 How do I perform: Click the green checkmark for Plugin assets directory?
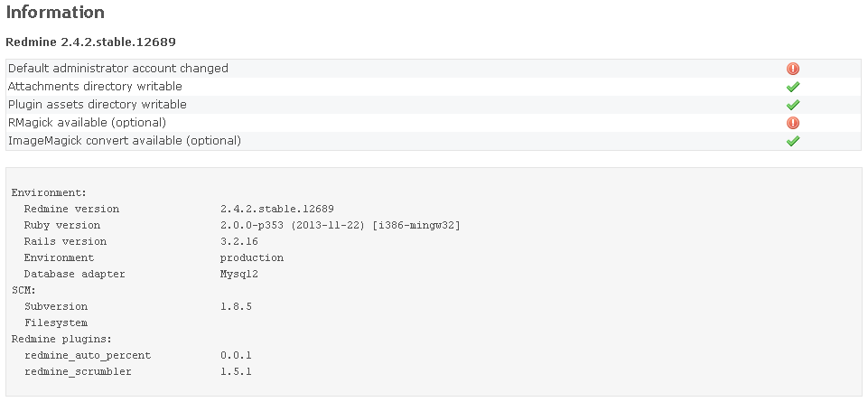(793, 105)
